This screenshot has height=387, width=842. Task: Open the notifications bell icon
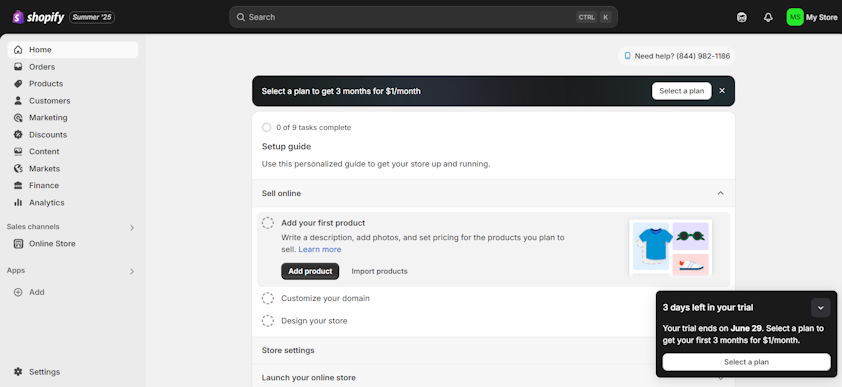click(768, 17)
